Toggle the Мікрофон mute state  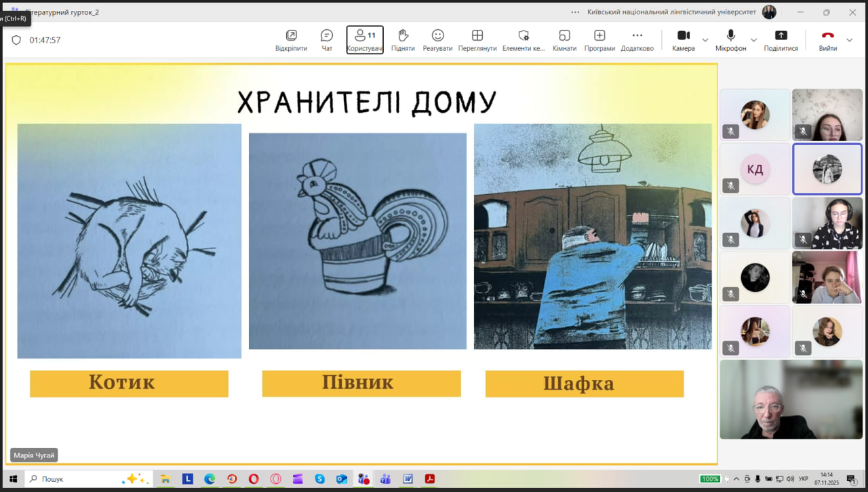(730, 39)
